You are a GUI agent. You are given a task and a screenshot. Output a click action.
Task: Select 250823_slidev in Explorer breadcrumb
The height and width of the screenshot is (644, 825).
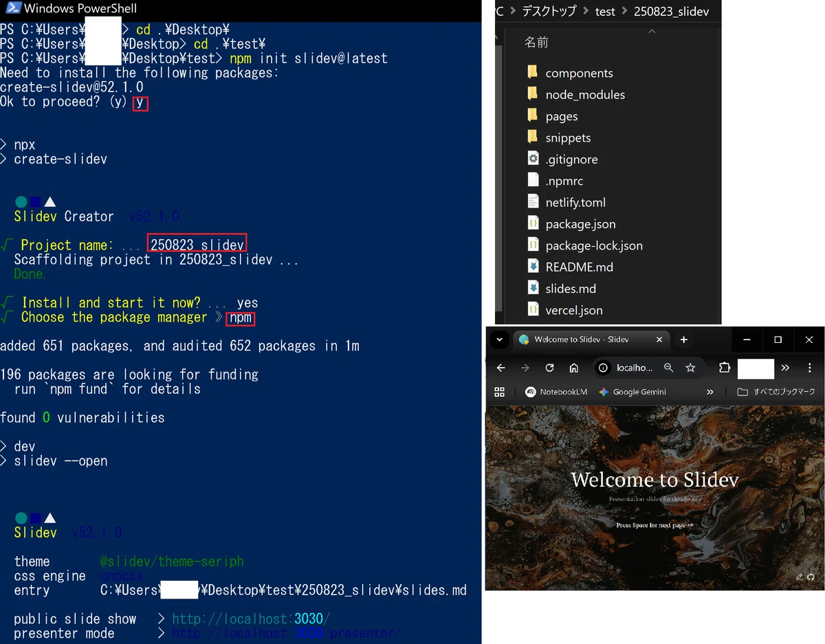672,12
